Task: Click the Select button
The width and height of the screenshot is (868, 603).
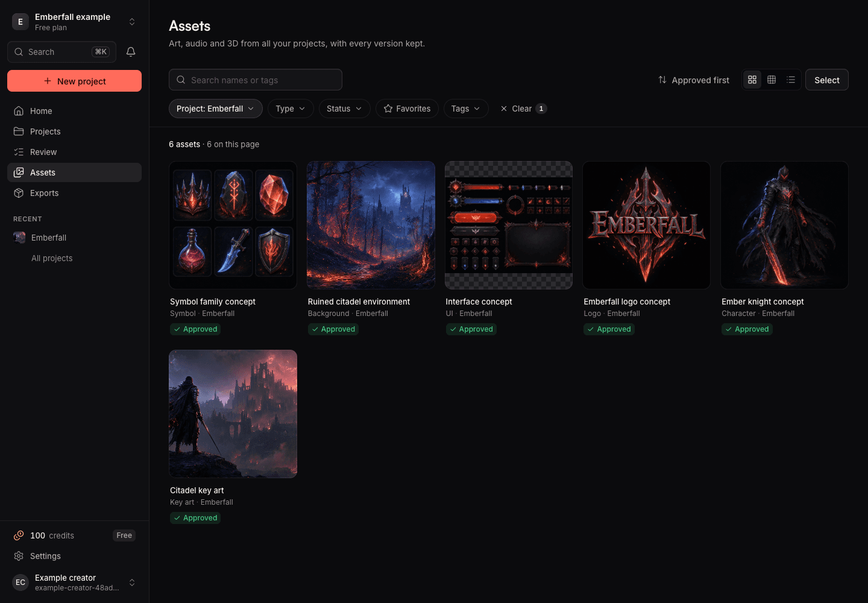Action: 827,80
